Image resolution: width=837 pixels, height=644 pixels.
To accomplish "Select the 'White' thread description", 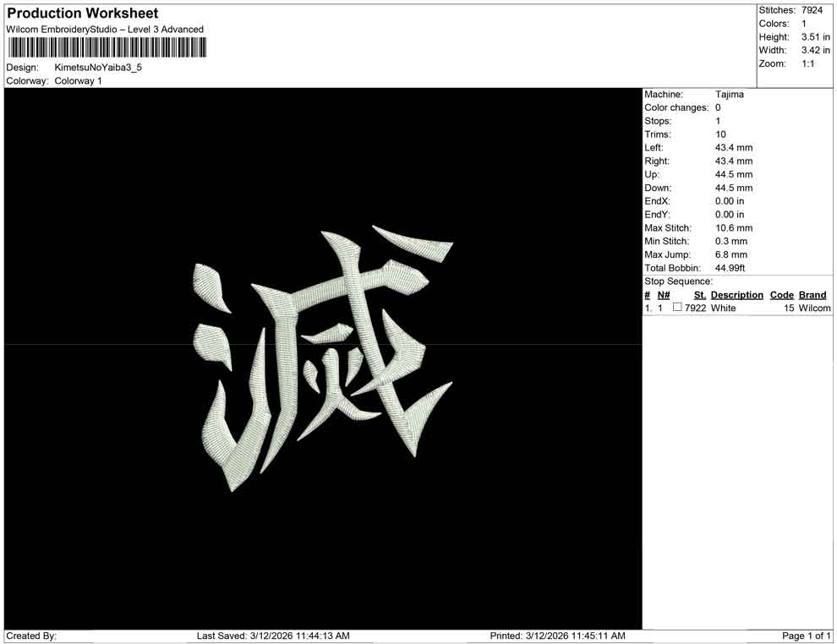I will coord(724,308).
